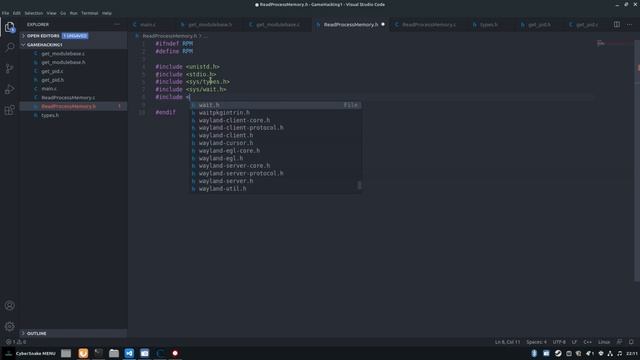Open the Run and Debug view
The height and width of the screenshot is (360, 640).
click(10, 89)
